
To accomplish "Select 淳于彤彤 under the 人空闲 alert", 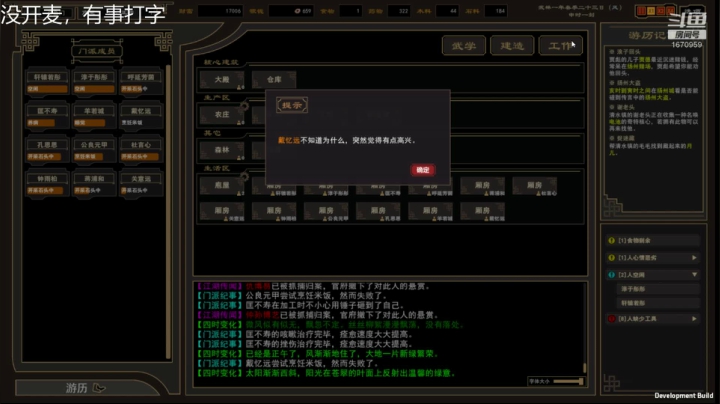I will [x=658, y=289].
